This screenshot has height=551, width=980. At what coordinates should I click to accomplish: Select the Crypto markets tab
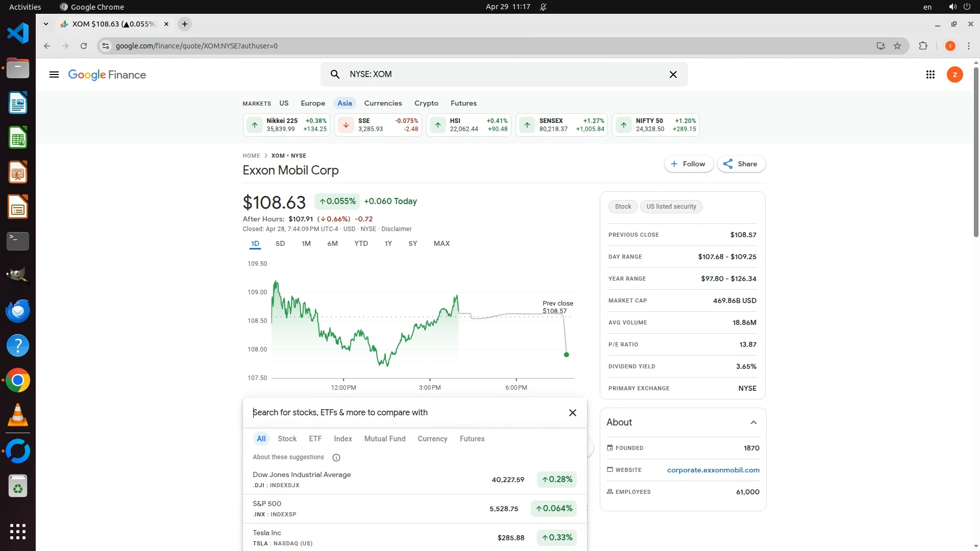point(426,103)
